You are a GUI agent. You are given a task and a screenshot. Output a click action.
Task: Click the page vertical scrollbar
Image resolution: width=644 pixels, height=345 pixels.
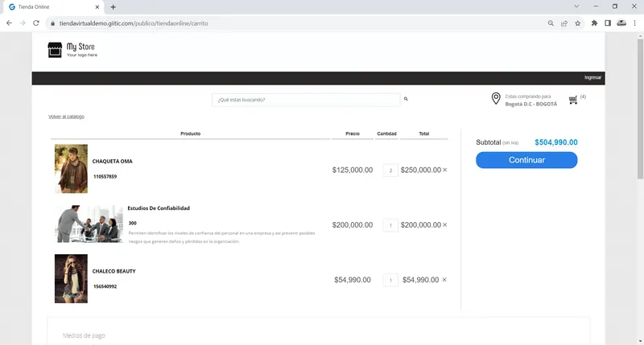640,188
